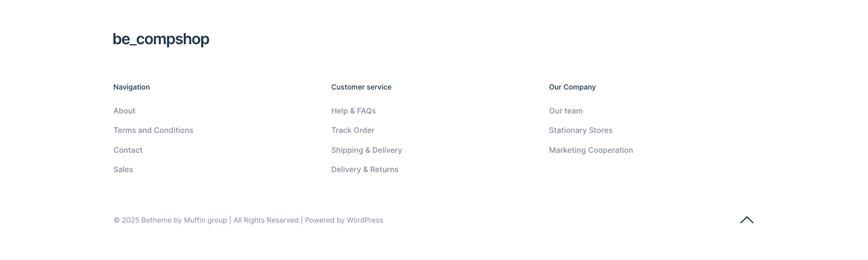The image size is (868, 260).
Task: Go to the Contact page
Action: (x=128, y=150)
